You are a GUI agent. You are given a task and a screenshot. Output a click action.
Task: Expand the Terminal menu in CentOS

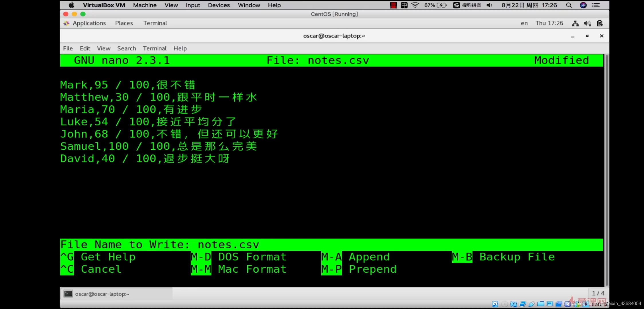tap(154, 48)
